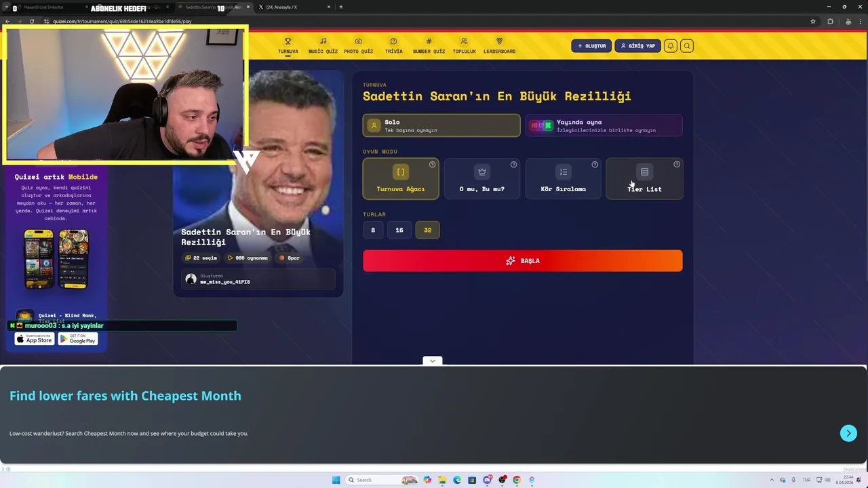Open the Number Quiz nav item
This screenshot has height=488, width=868.
click(429, 45)
